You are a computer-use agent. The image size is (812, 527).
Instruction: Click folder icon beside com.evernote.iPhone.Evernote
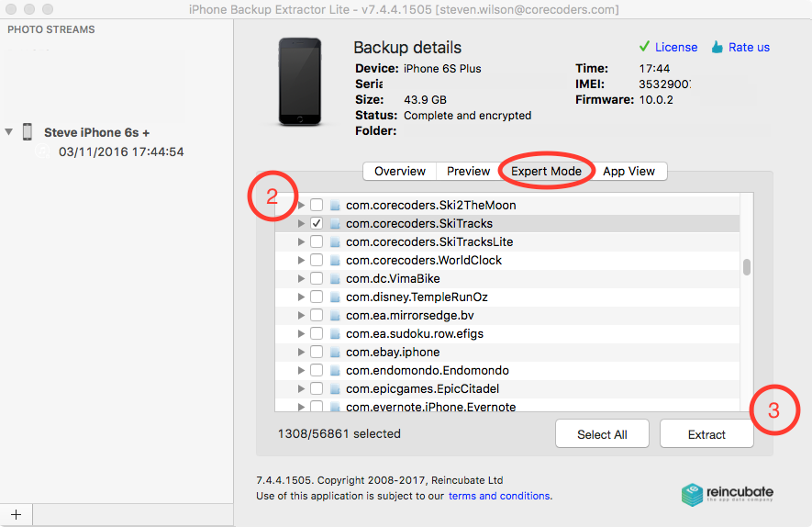pyautogui.click(x=335, y=407)
